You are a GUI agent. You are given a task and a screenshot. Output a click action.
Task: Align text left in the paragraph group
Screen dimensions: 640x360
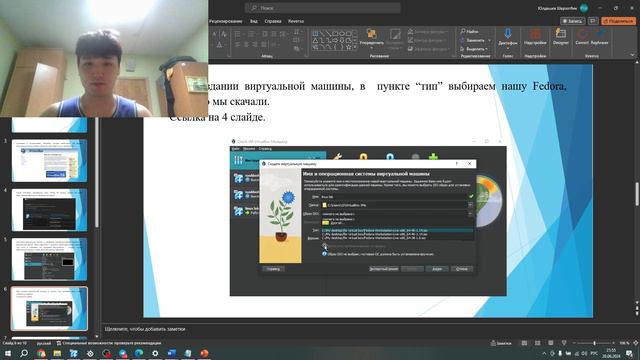(x=237, y=44)
